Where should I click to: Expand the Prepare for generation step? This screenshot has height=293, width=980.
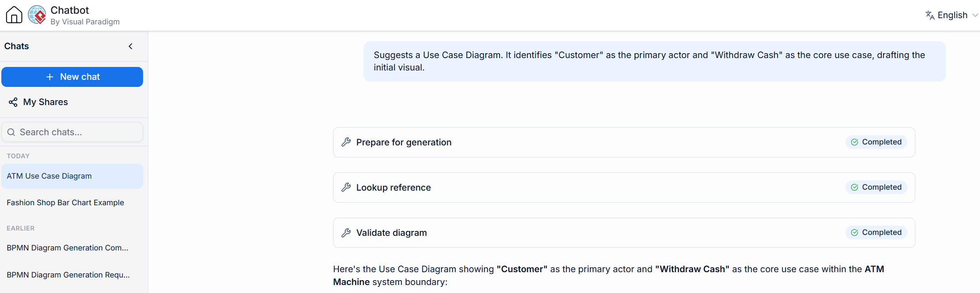tap(624, 142)
